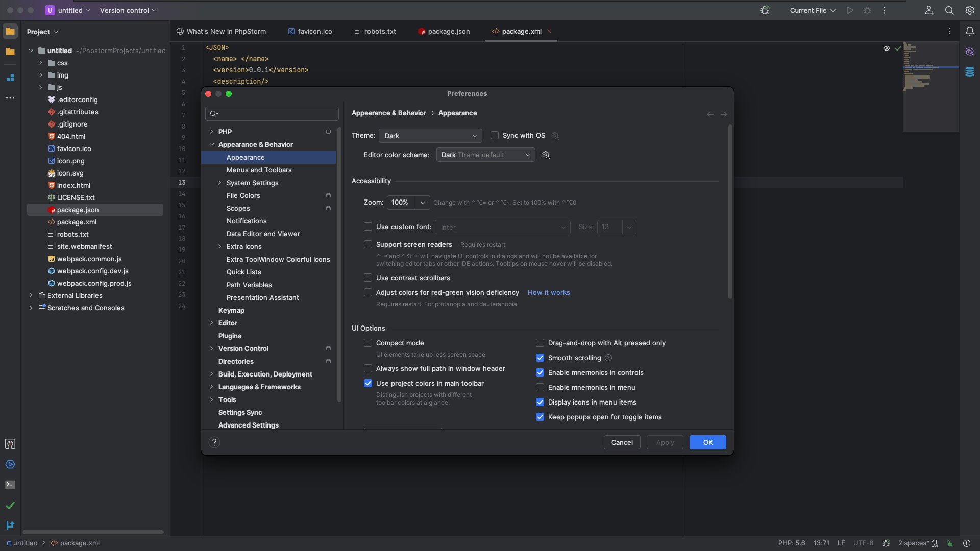Open the Git tool window icon
The image size is (980, 551).
(10, 525)
